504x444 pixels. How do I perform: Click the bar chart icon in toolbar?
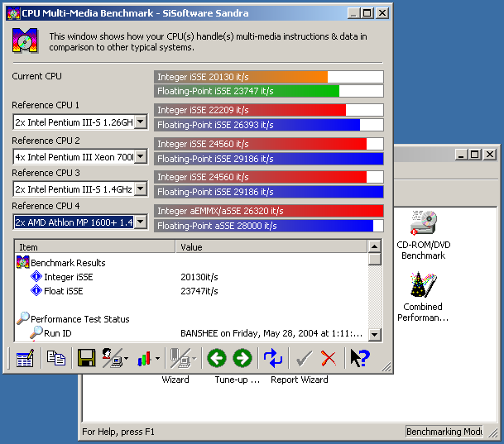(x=144, y=358)
